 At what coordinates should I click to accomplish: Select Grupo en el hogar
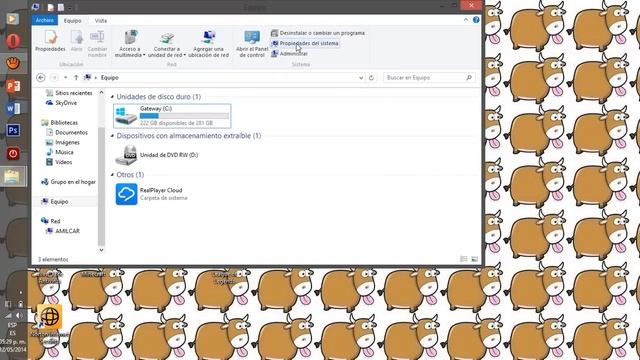68,182
